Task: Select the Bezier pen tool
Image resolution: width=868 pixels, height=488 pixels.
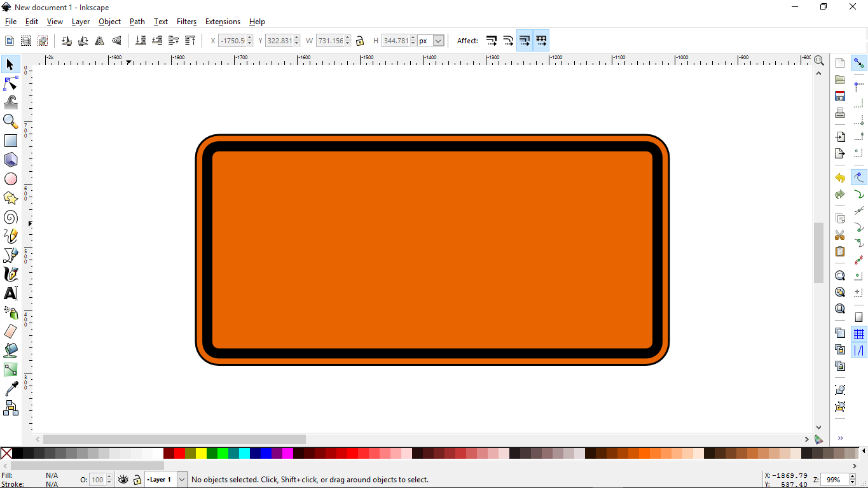Action: 10,255
